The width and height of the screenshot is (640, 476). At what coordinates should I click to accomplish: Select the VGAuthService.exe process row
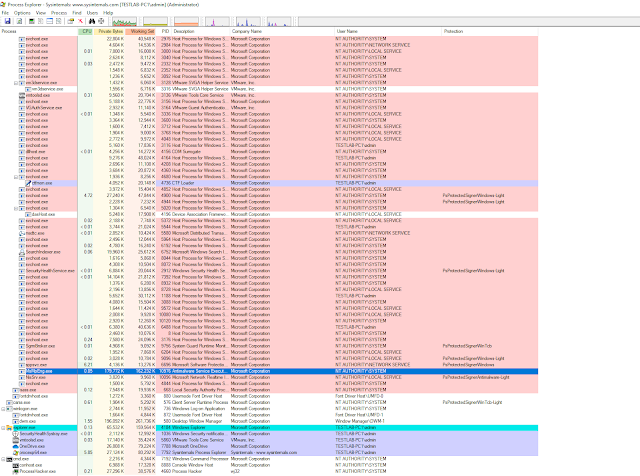click(269, 108)
